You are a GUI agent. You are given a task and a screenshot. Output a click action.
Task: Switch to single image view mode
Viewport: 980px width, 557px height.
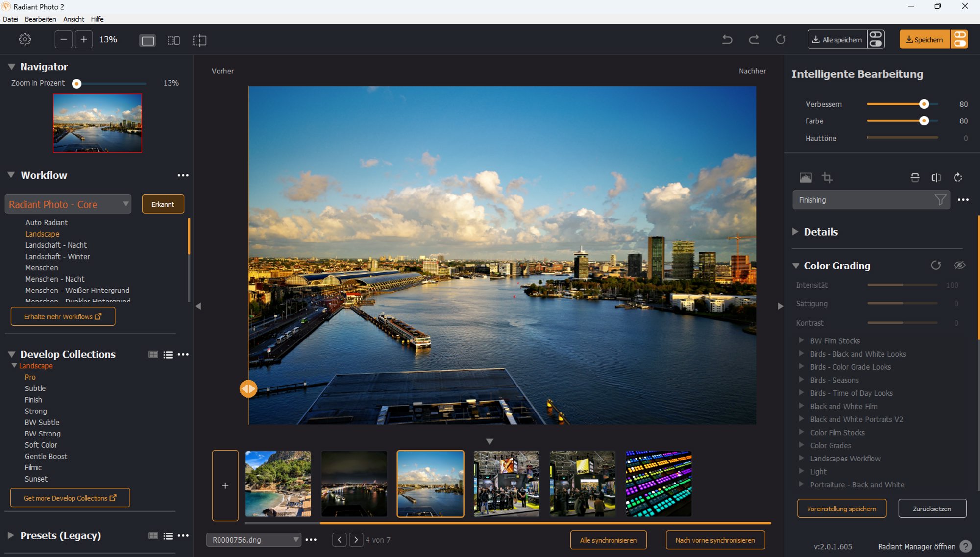coord(147,40)
